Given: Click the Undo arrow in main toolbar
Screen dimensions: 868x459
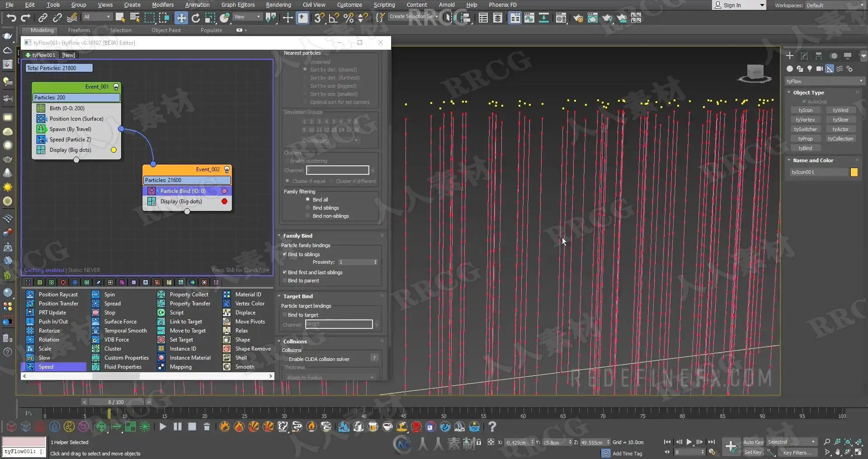Looking at the screenshot, I should coord(11,18).
